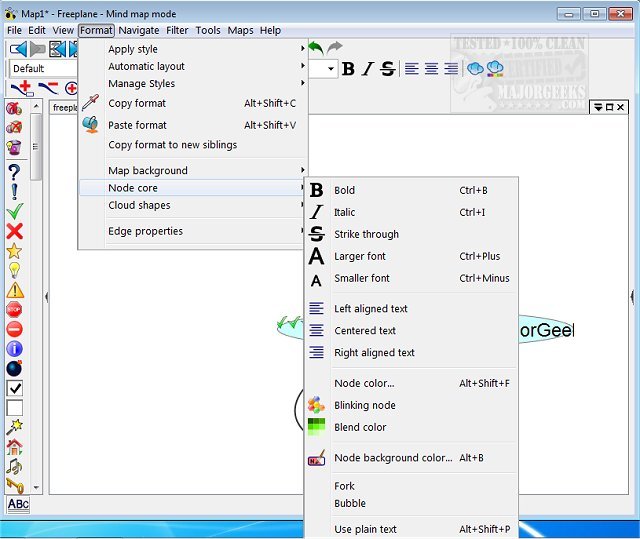Expand the Automatic layout submenu

point(193,66)
